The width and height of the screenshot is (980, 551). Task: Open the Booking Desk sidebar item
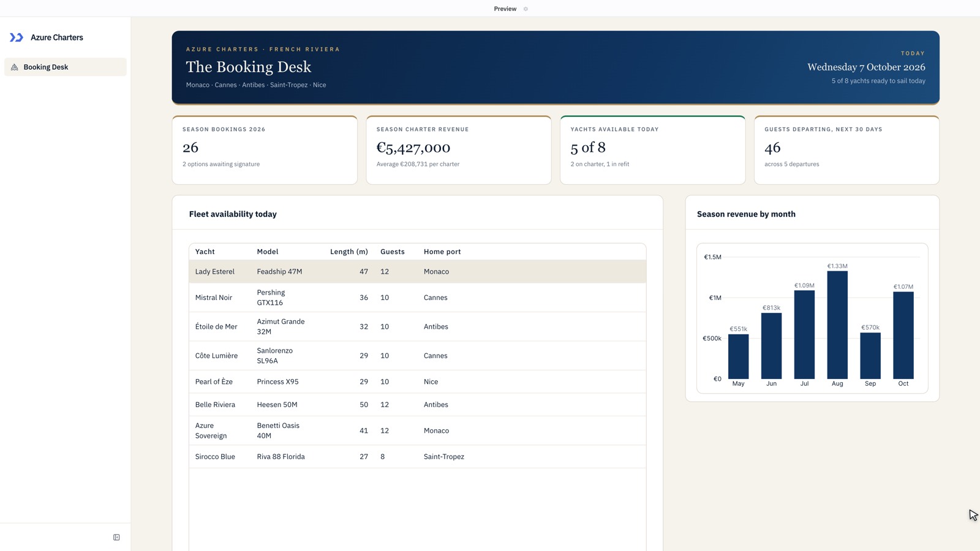click(66, 67)
